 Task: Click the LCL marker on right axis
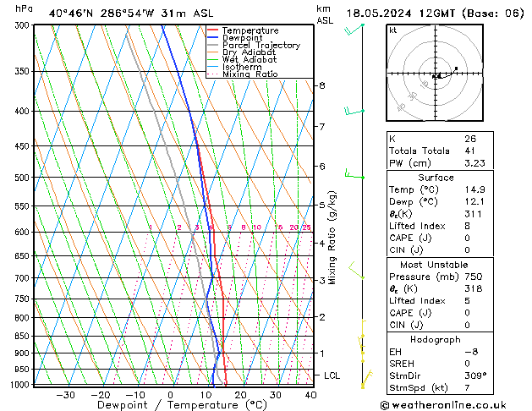click(x=332, y=375)
